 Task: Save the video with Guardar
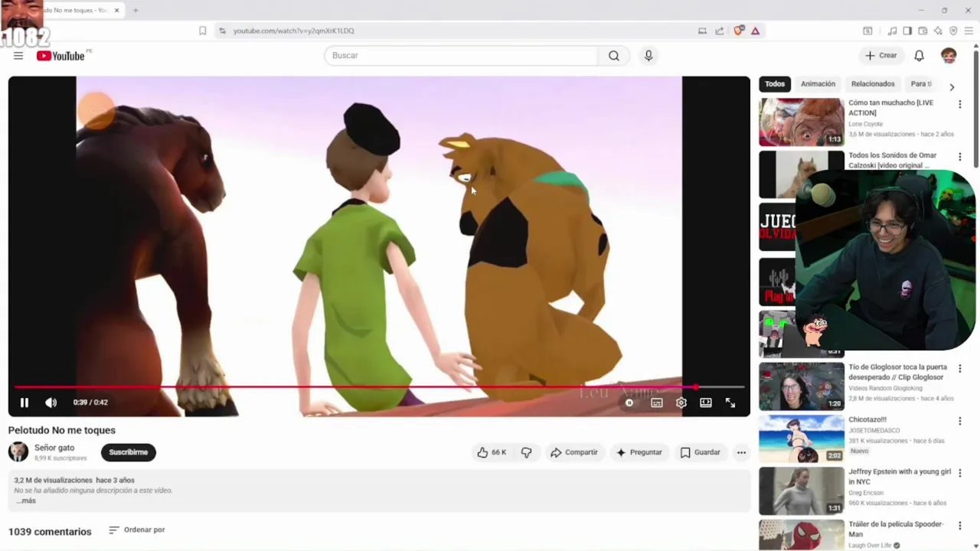click(x=701, y=452)
